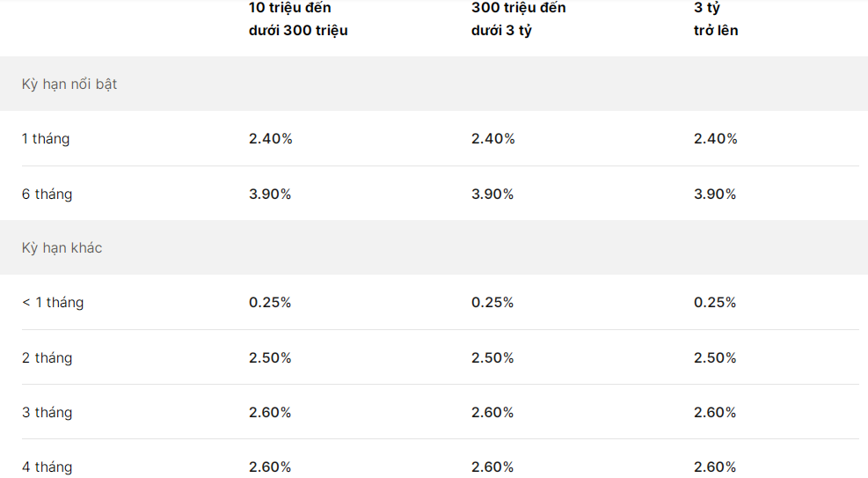Click the '3 tháng' term label
The width and height of the screenshot is (868, 478).
tap(47, 413)
